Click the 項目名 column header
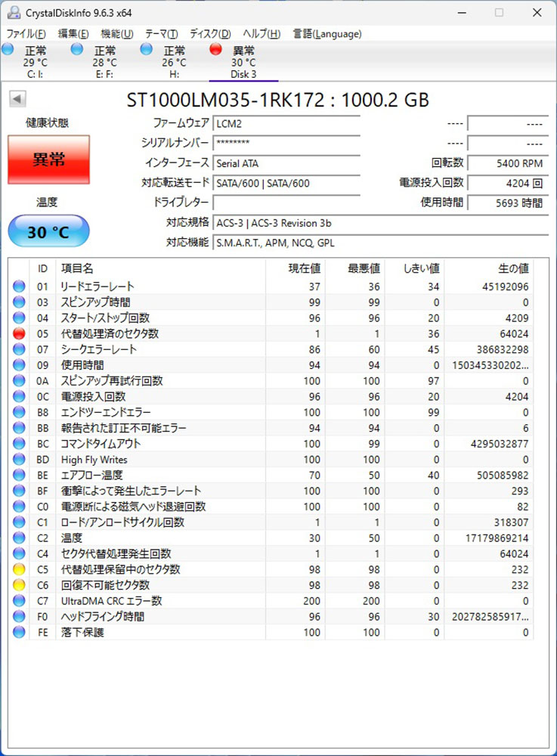 [x=160, y=268]
